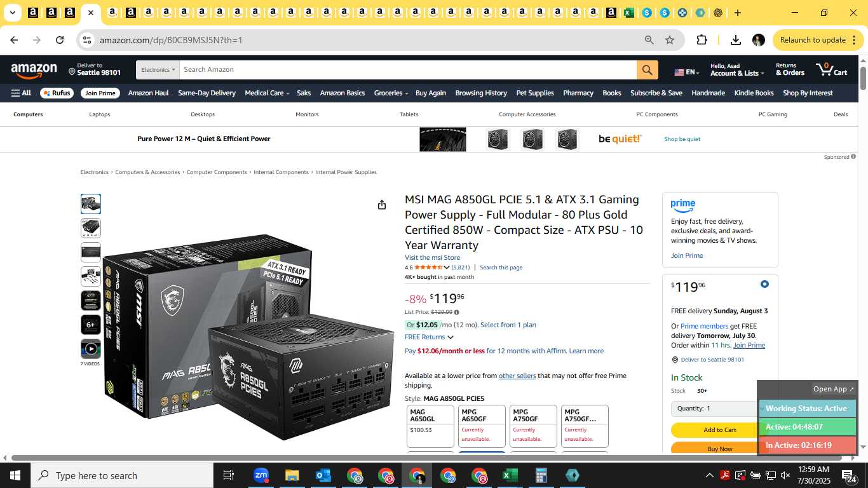Select the first product image thumbnail
Image resolution: width=868 pixels, height=488 pixels.
click(91, 204)
